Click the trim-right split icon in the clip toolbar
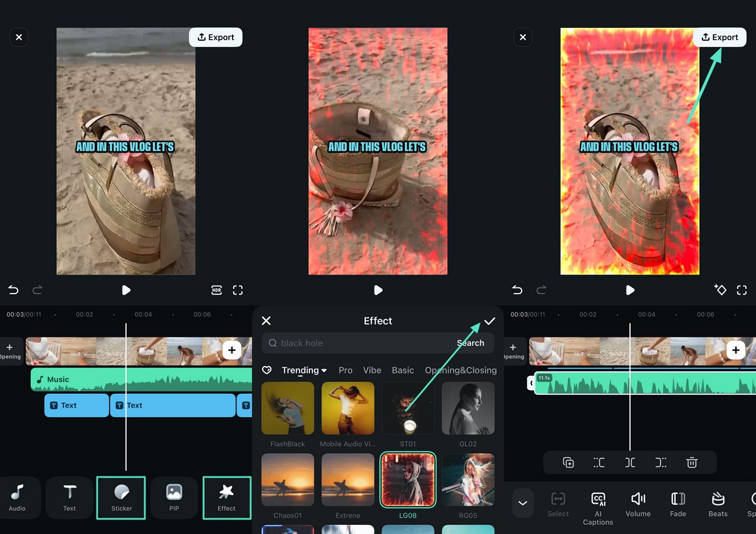 (661, 462)
